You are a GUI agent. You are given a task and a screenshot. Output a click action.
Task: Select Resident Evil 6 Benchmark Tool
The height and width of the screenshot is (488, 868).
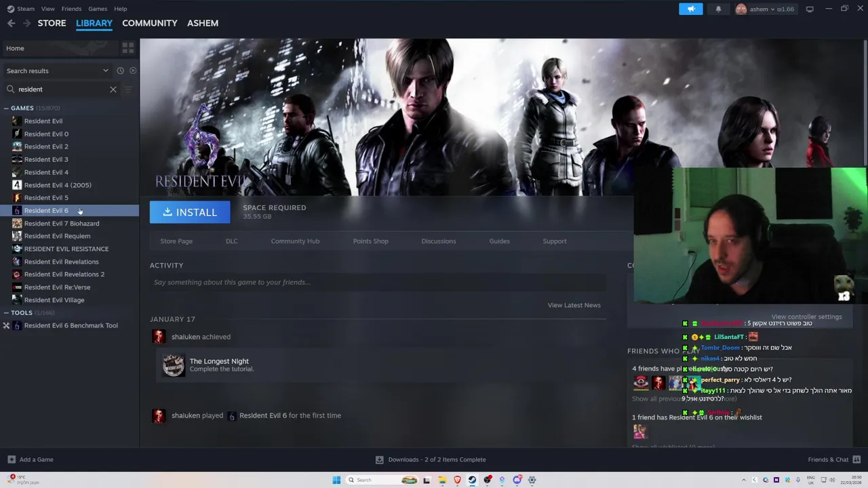coord(70,325)
